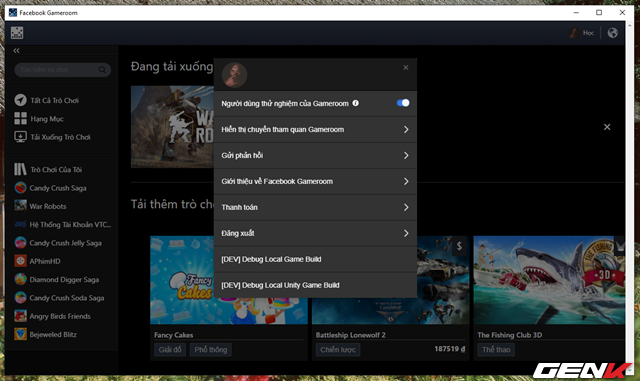The height and width of the screenshot is (381, 640).
Task: Open the globe notifications icon
Action: point(612,33)
